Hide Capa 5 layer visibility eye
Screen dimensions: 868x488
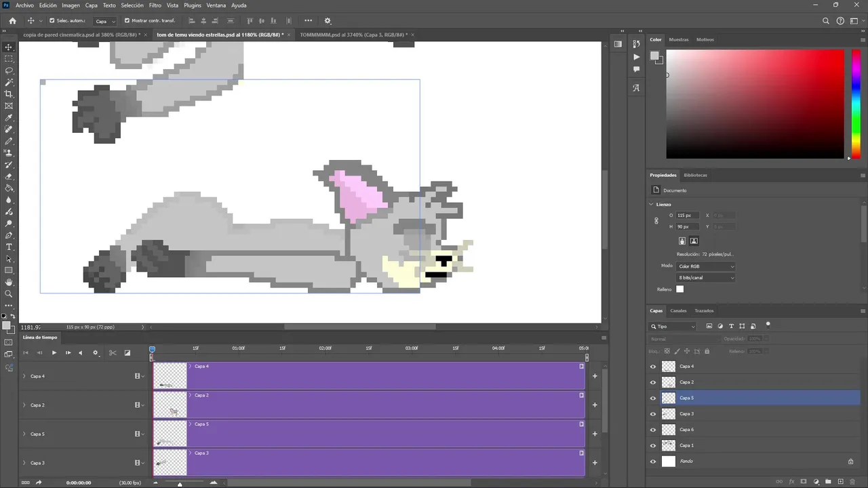click(x=653, y=398)
